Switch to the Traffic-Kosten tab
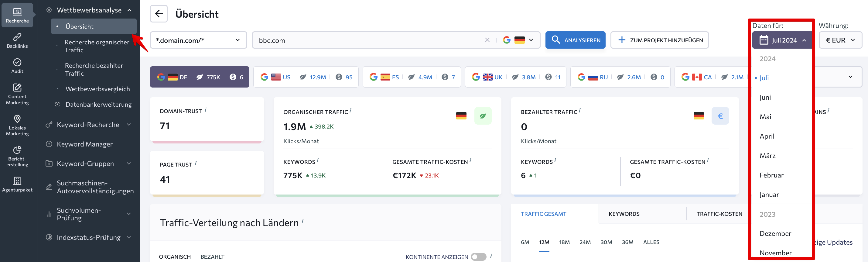868x262 pixels. (x=719, y=214)
